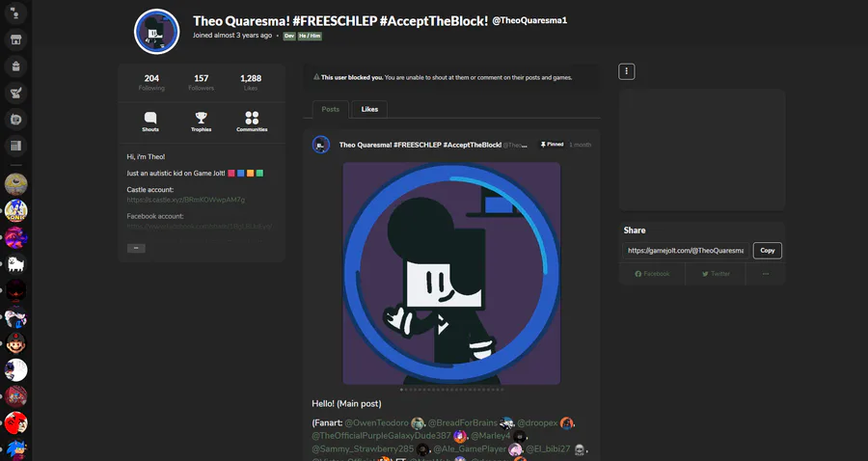Click the first dot of image carousel indicator

coord(402,390)
